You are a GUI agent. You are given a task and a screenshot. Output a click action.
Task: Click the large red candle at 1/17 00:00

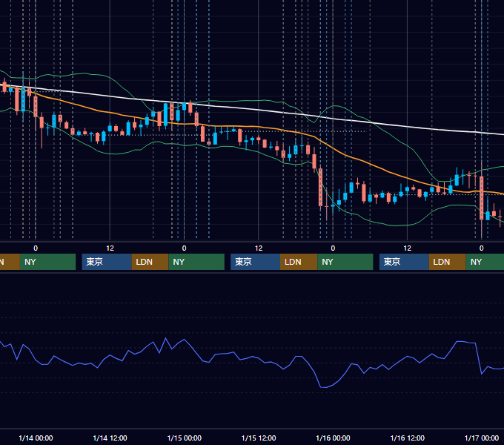[481, 198]
